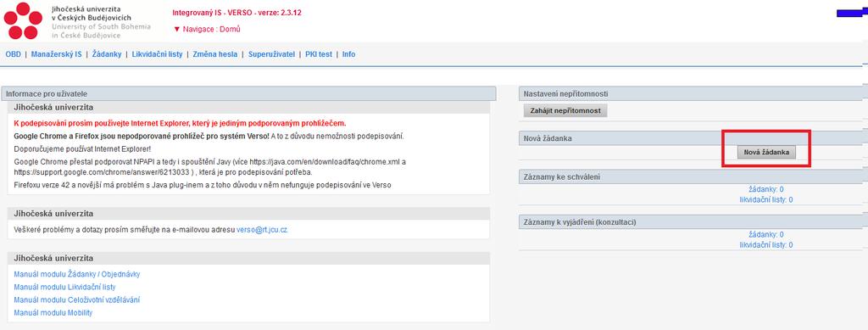Open the Info menu item
868x330 pixels.
[x=348, y=54]
